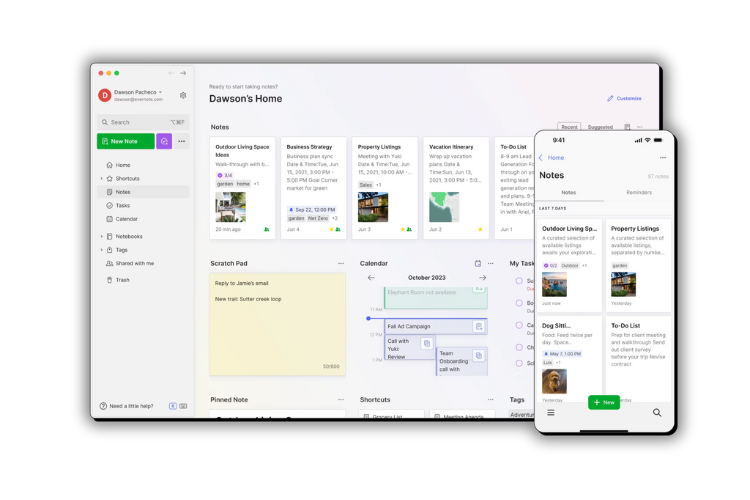Screen dimensions: 750x500
Task: Expand the Notebooks chevron
Action: [101, 236]
